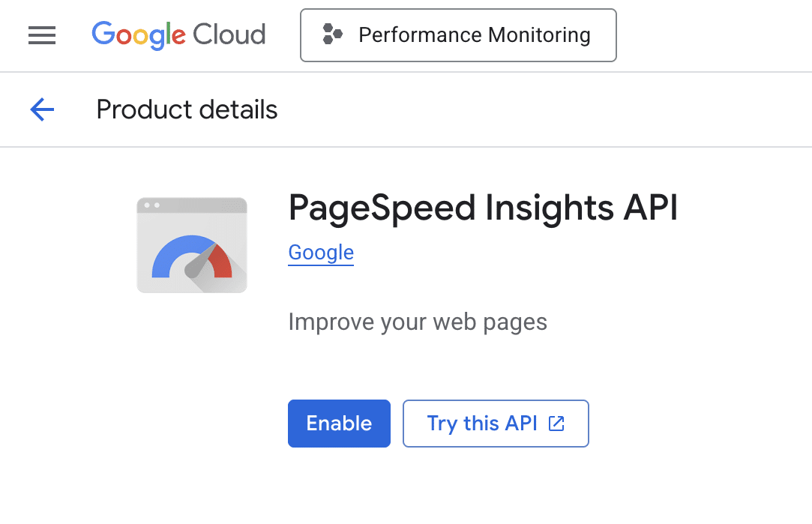The width and height of the screenshot is (812, 524).
Task: Enable the PageSpeed Insights API
Action: 339,423
